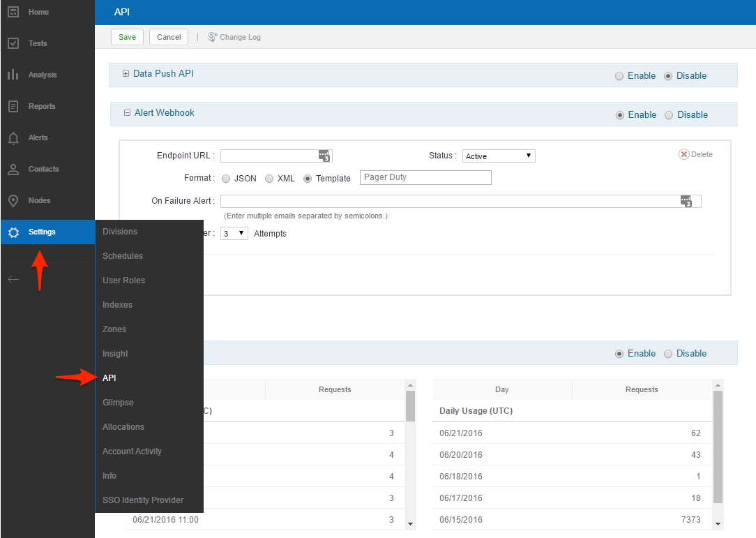The height and width of the screenshot is (538, 756).
Task: Click the Analysis bar chart icon
Action: click(13, 75)
